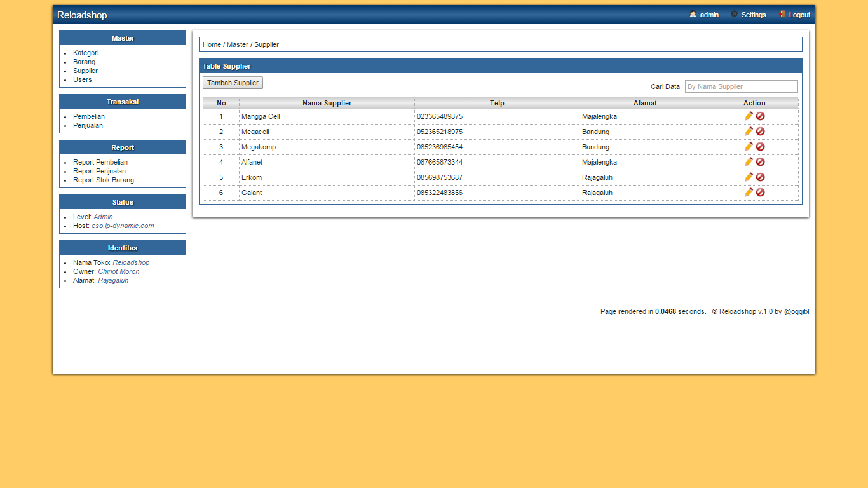Image resolution: width=868 pixels, height=488 pixels.
Task: Click phone number 087665873344
Action: click(x=440, y=162)
